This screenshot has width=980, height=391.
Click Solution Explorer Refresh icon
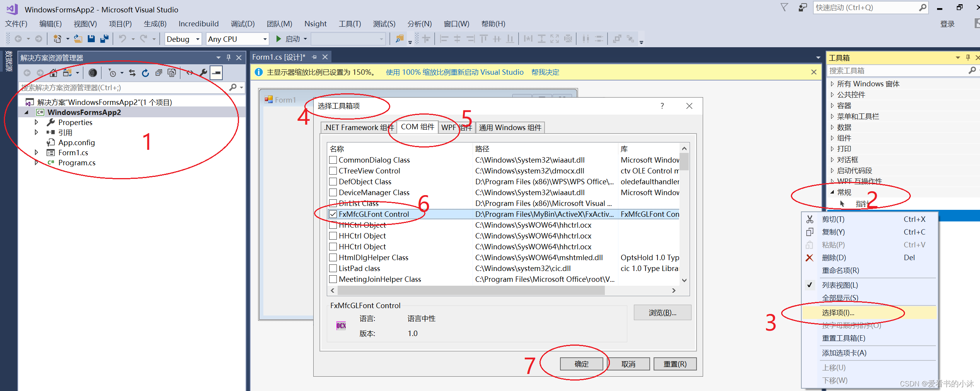pyautogui.click(x=145, y=72)
